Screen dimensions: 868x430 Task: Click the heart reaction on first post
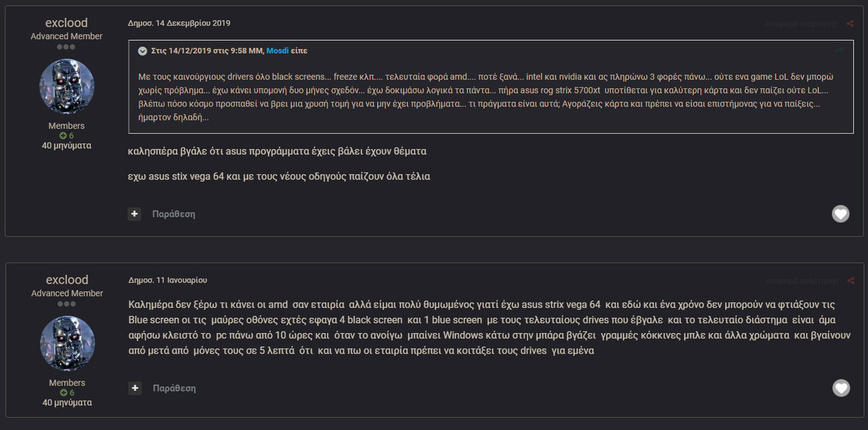click(x=841, y=214)
